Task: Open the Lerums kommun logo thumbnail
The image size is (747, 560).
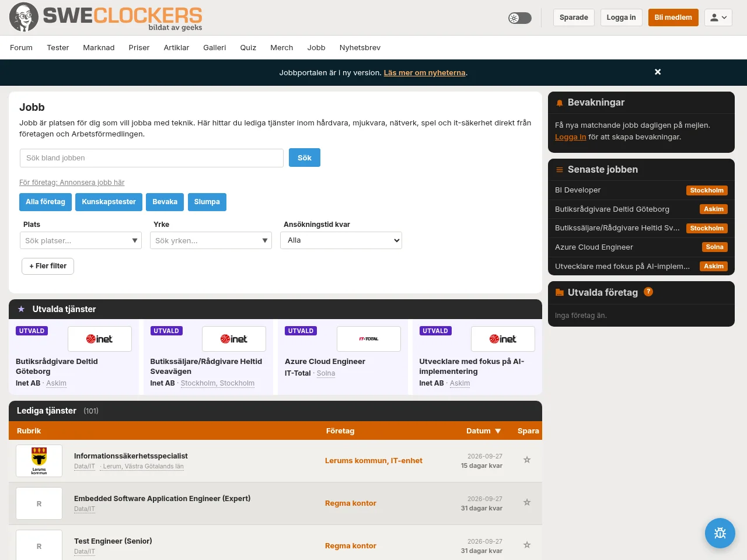Action: 39,461
